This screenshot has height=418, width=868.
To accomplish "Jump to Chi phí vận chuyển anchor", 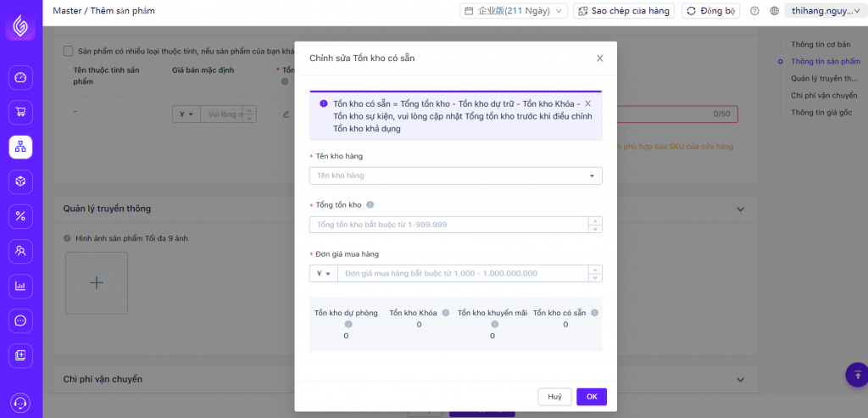I will 824,96.
